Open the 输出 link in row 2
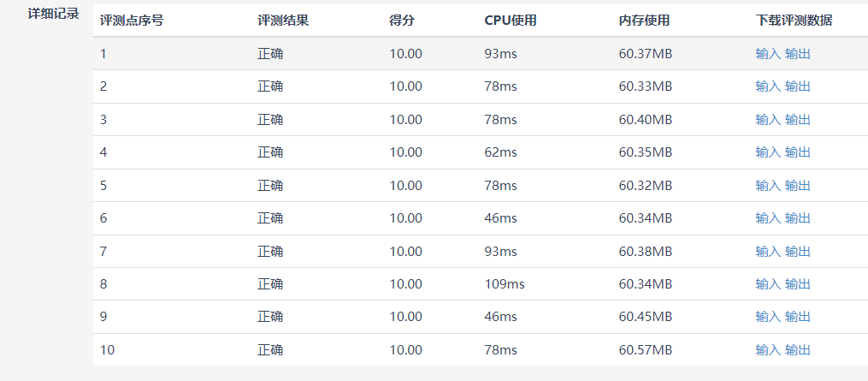The width and height of the screenshot is (868, 381). [x=798, y=86]
